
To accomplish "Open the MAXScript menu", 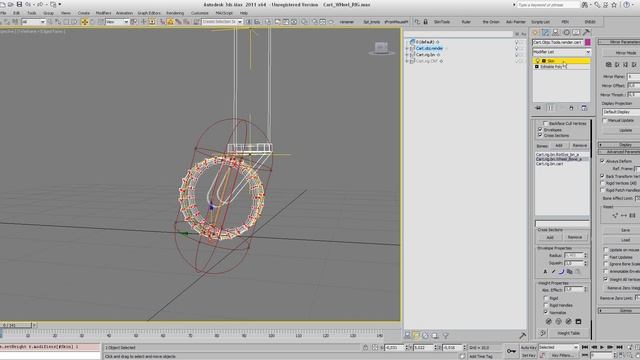I will [224, 13].
